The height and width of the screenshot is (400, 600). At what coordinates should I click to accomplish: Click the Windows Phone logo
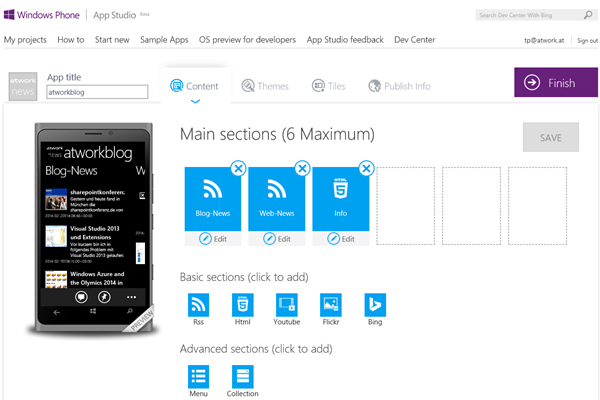click(x=42, y=15)
